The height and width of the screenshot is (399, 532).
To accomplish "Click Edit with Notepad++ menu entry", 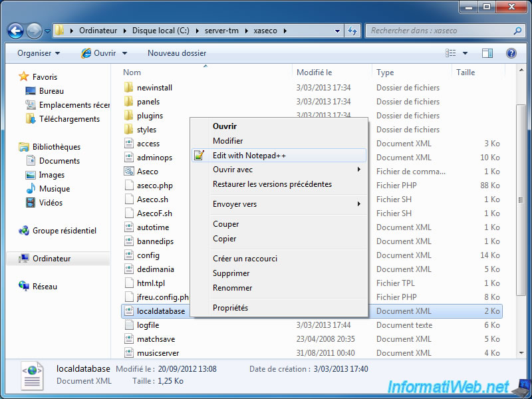I will 249,156.
